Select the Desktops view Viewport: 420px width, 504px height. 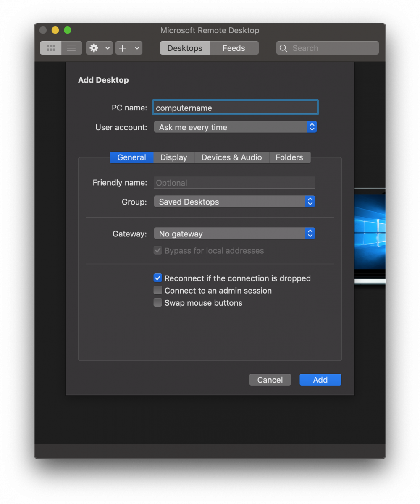pos(185,48)
